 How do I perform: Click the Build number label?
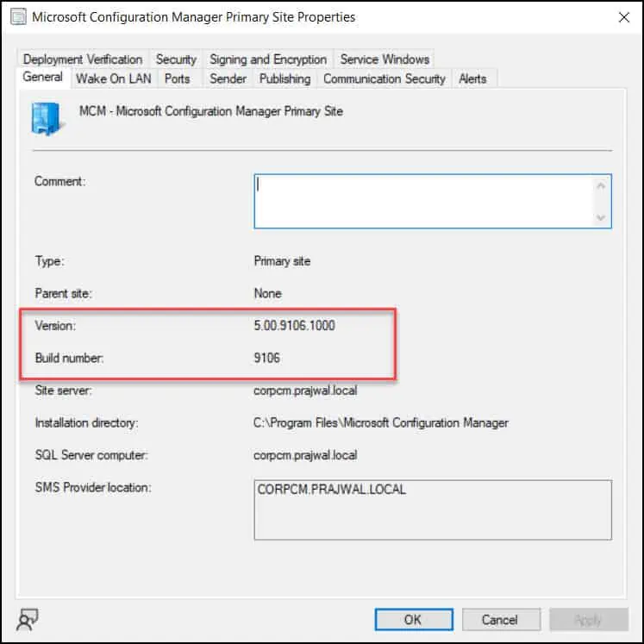coord(69,358)
